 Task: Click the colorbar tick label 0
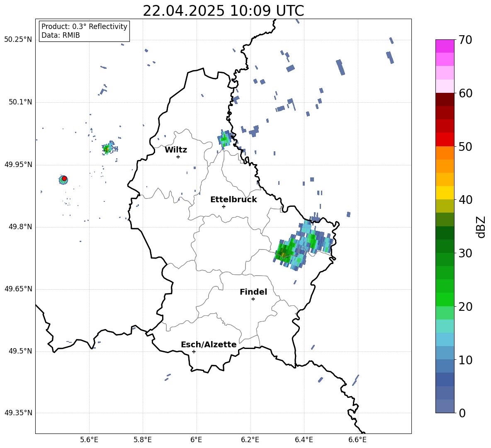point(462,413)
